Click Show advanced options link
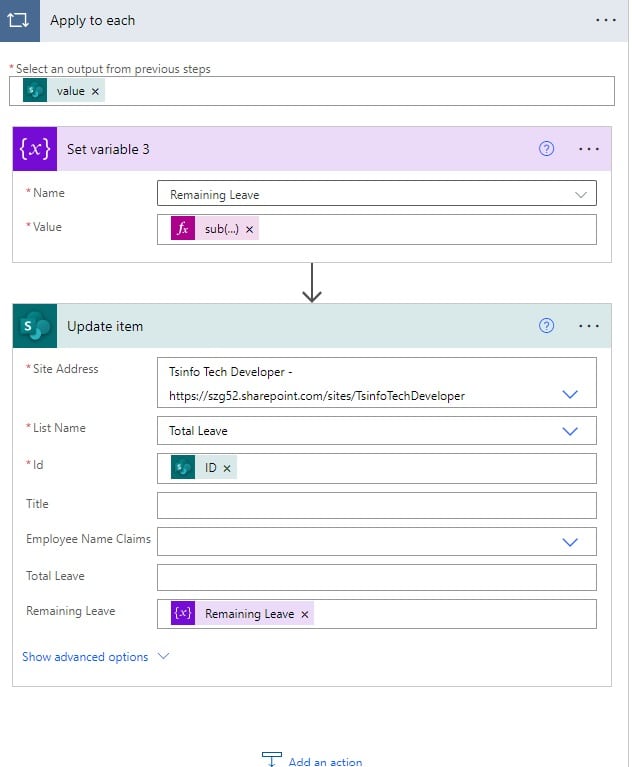The height and width of the screenshot is (767, 632). point(85,656)
